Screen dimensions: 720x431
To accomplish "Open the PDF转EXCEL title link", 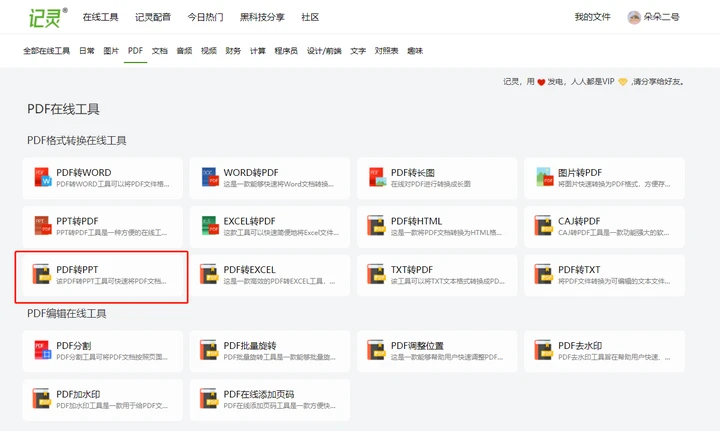I will coord(249,270).
